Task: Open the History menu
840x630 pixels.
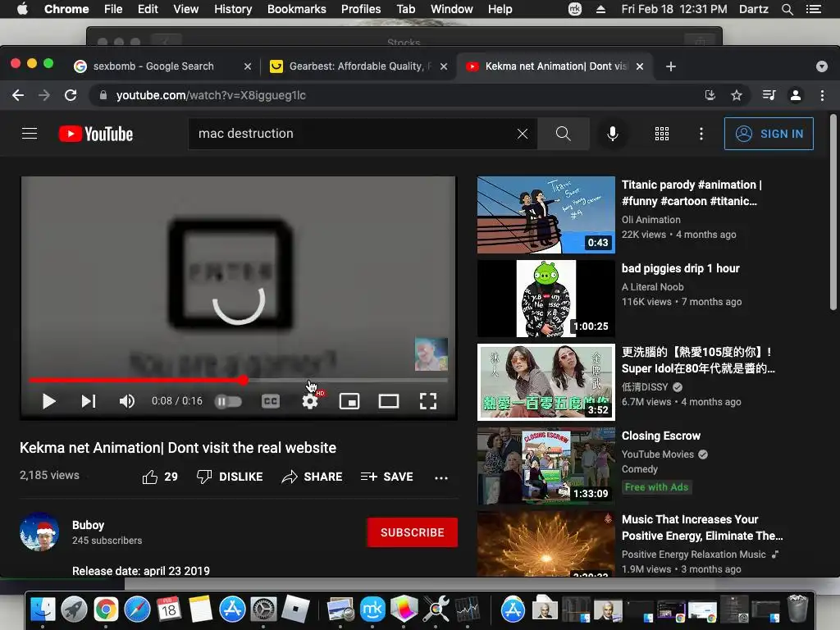Action: click(x=233, y=9)
